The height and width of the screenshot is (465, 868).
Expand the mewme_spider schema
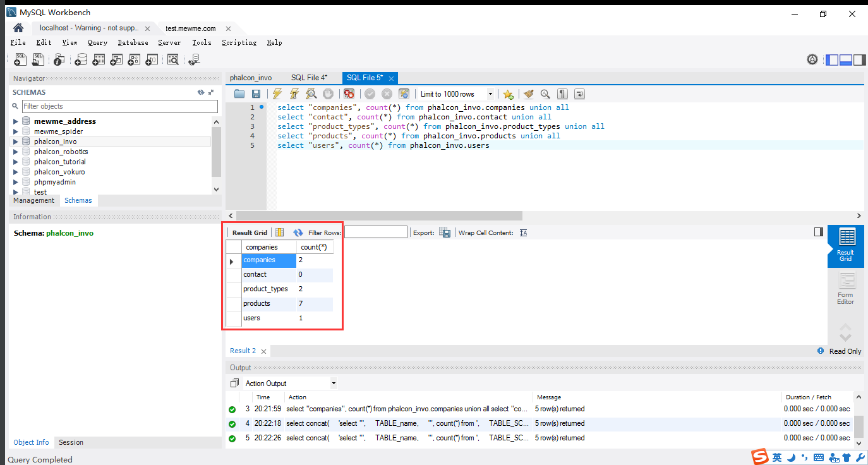point(16,131)
